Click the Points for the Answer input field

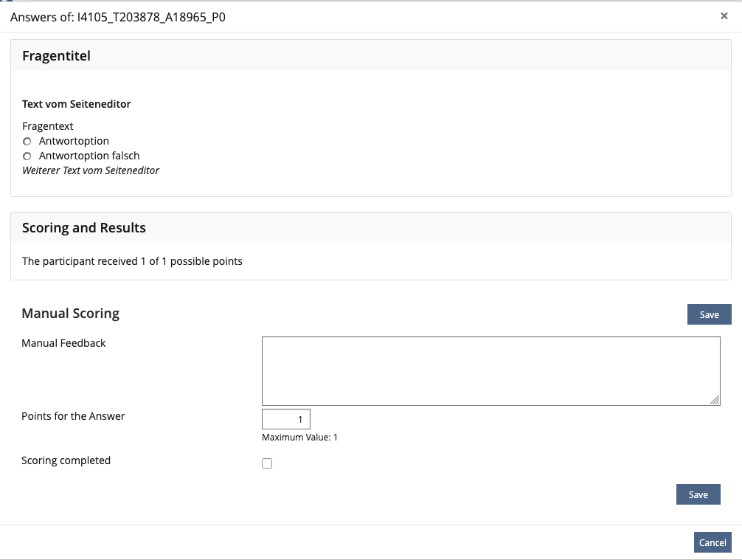pos(285,418)
